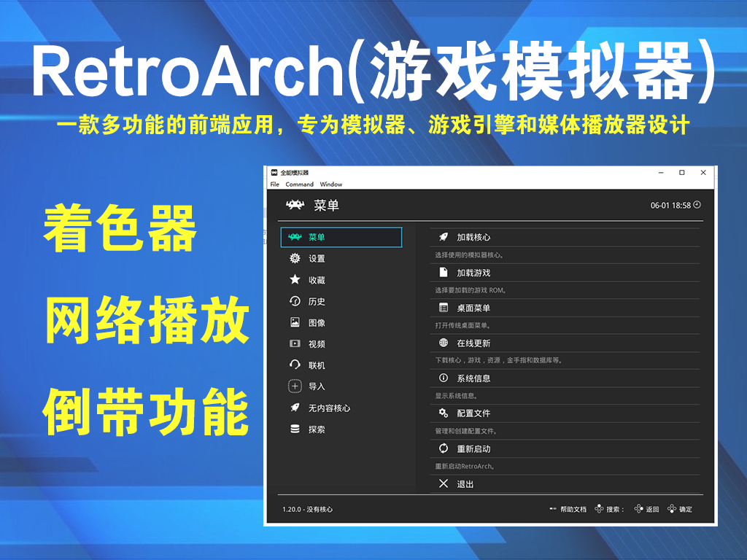Click the 收藏 star icon

coord(295,279)
